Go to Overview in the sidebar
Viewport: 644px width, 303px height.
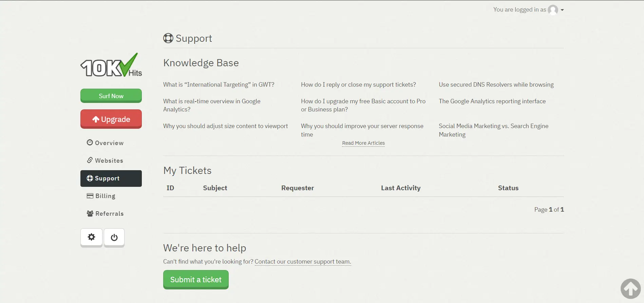tap(105, 143)
